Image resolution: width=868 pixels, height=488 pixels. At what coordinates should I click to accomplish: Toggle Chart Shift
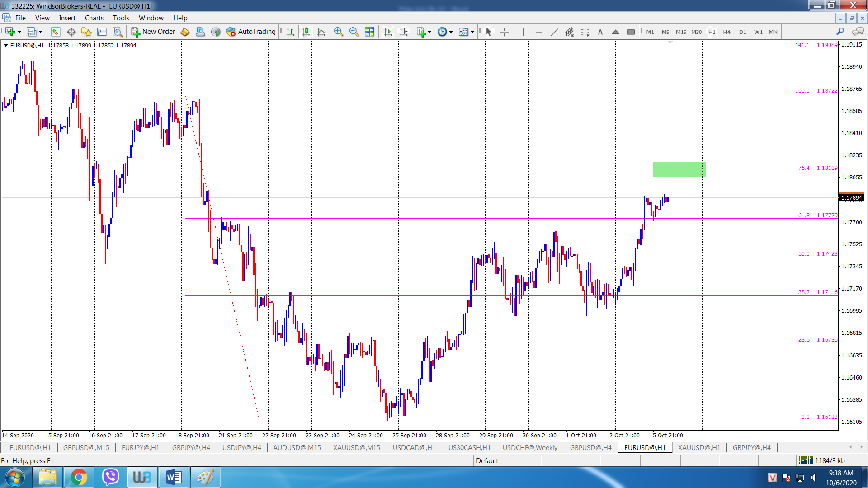pos(404,32)
